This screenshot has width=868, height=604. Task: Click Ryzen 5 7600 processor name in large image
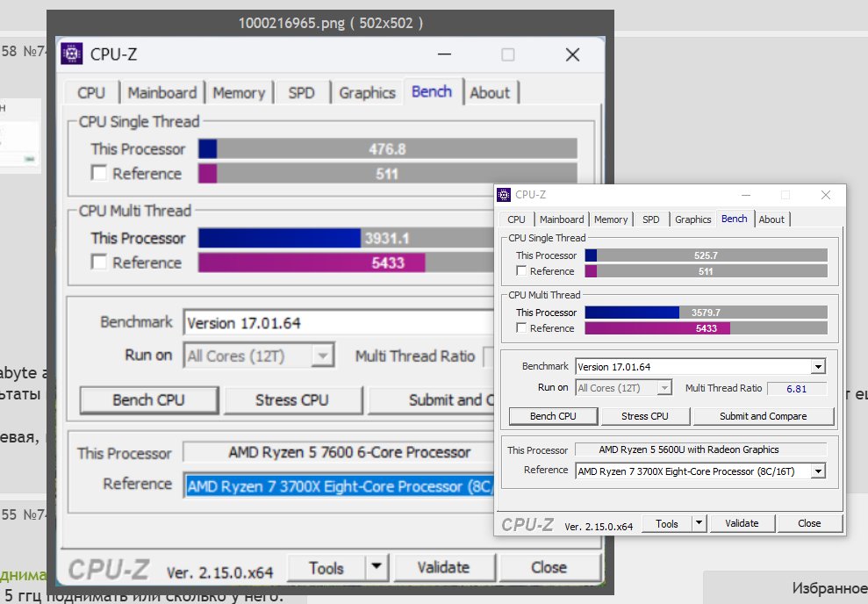(339, 452)
